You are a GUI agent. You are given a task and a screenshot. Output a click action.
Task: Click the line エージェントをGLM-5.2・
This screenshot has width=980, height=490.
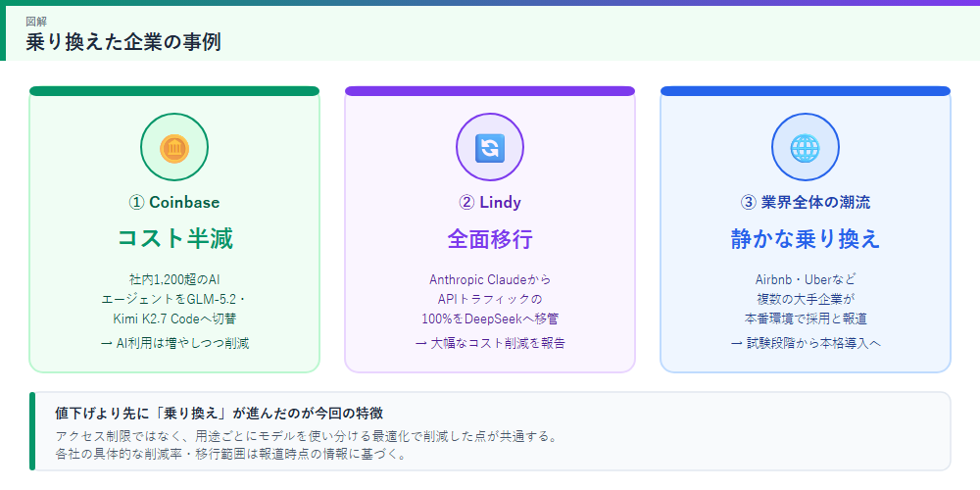pyautogui.click(x=174, y=299)
